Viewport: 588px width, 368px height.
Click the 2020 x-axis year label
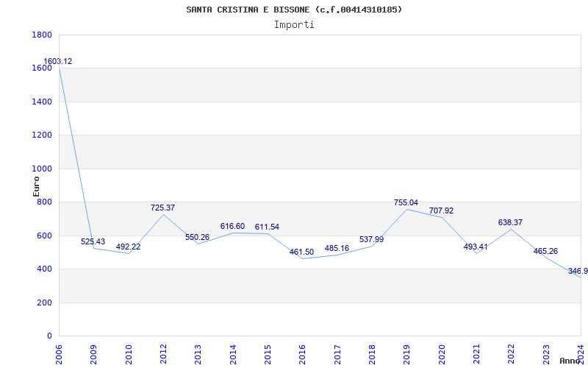442,355
